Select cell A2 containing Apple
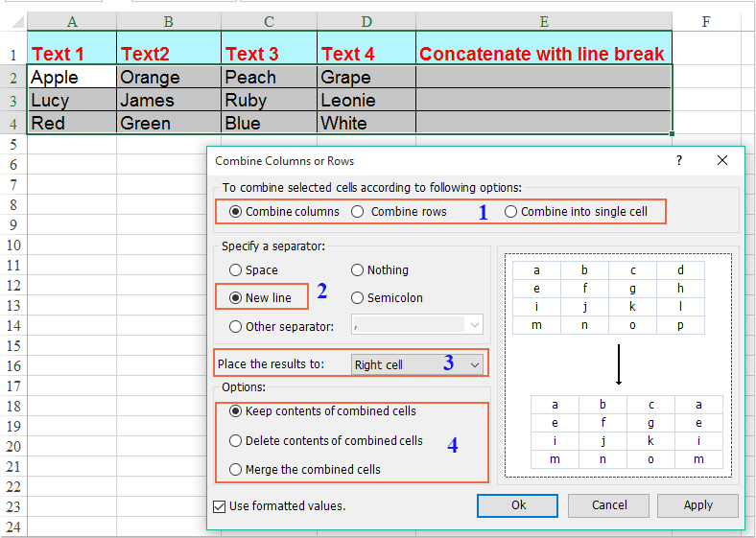 (71, 77)
